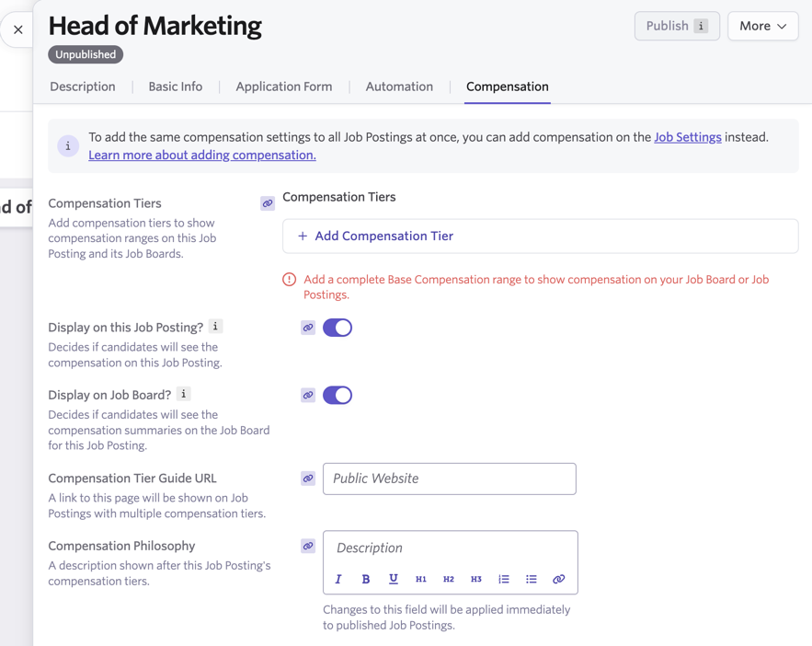This screenshot has height=646, width=812.
Task: Set Heading 2 style in editor
Action: 449,579
